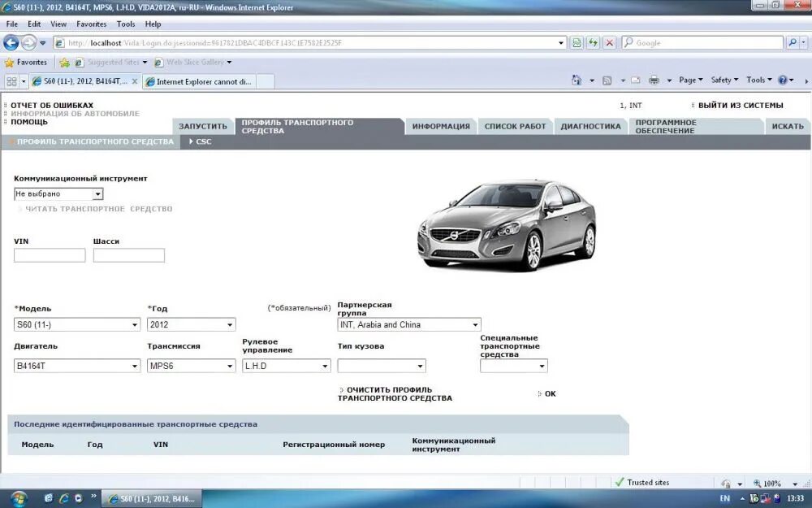Screen dimensions: 812x508
Task: Click Add to Favorites bar icon
Action: 64,63
